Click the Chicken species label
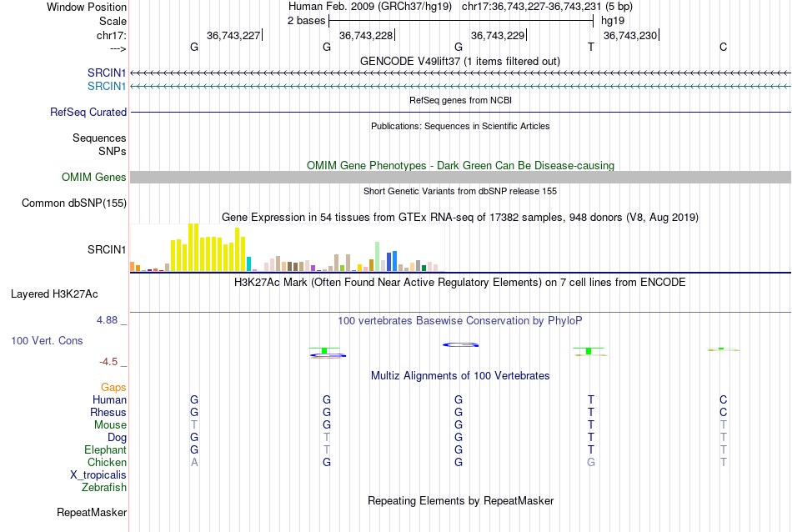 [x=107, y=462]
